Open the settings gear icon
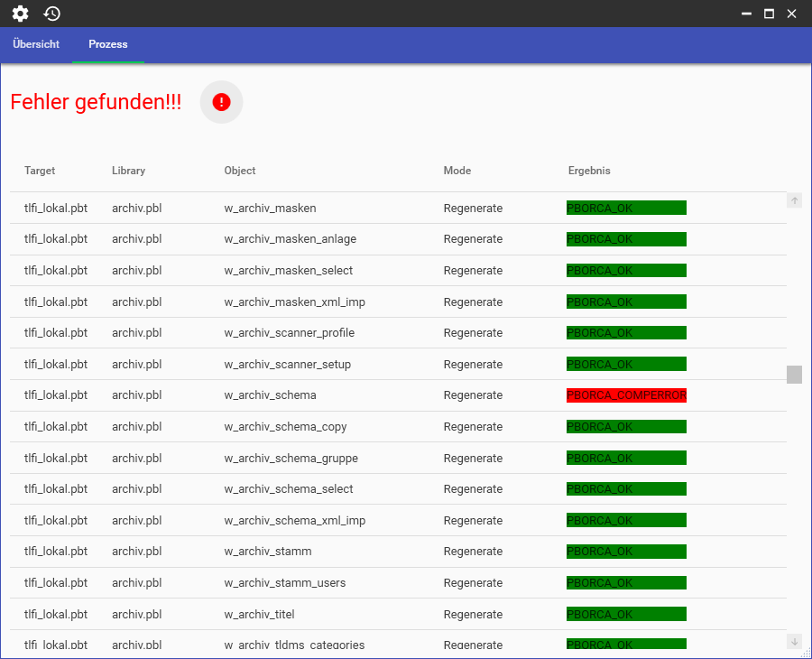The image size is (812, 659). [x=20, y=14]
